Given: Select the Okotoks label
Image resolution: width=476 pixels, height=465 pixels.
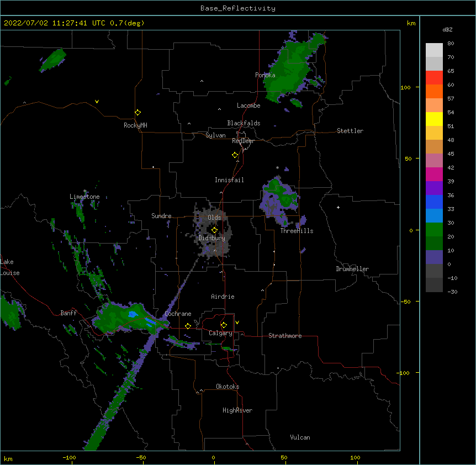Looking at the screenshot, I should tap(228, 387).
